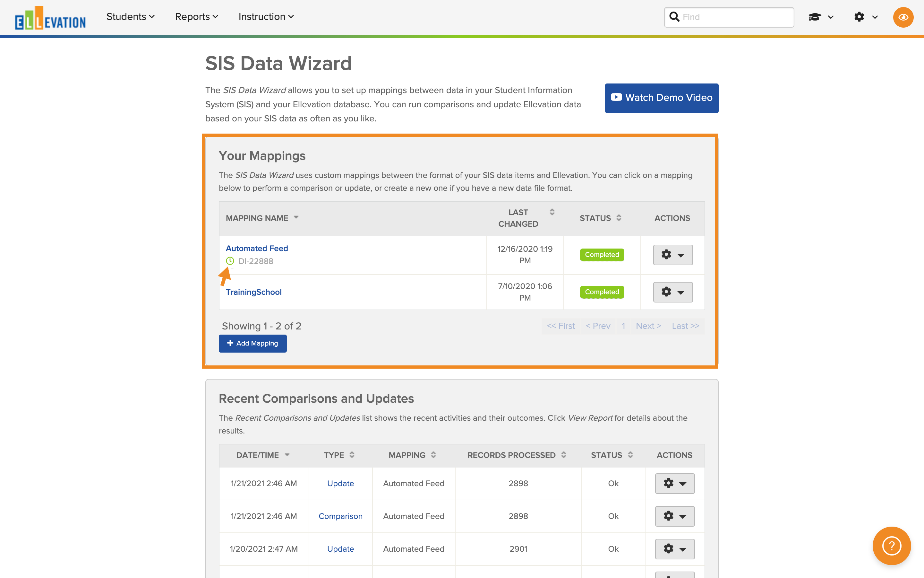Click the Watch Demo Video button
The image size is (924, 578).
[x=661, y=98]
